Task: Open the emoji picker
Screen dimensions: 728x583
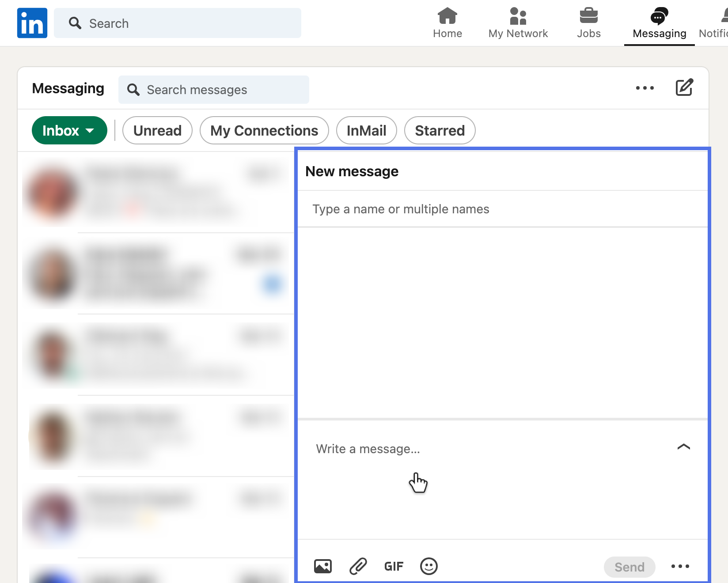Action: pyautogui.click(x=428, y=566)
